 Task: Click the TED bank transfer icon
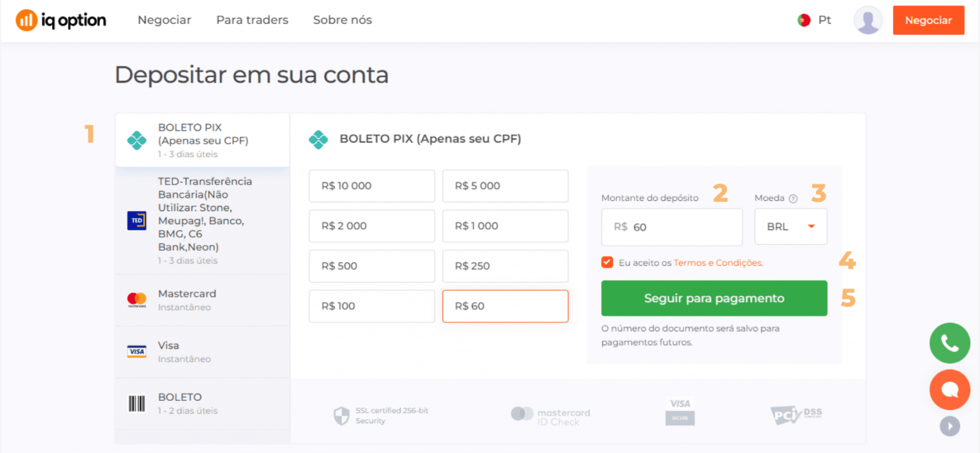(137, 220)
